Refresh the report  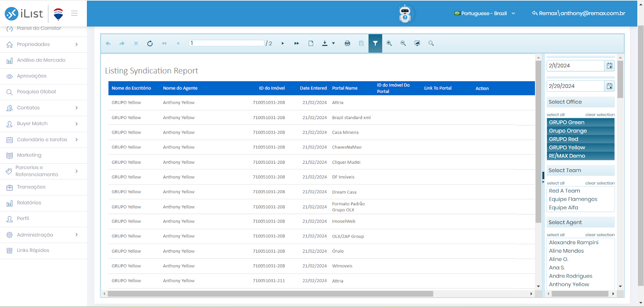[x=150, y=43]
